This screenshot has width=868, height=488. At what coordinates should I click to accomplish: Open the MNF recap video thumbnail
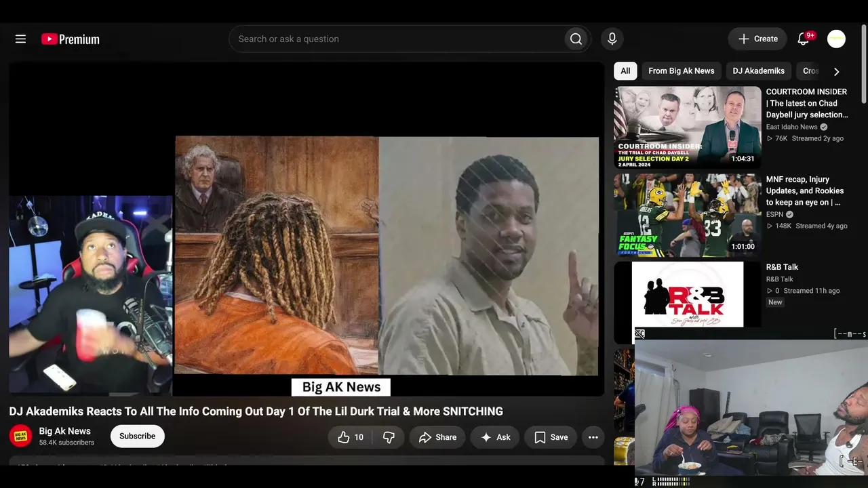(688, 216)
